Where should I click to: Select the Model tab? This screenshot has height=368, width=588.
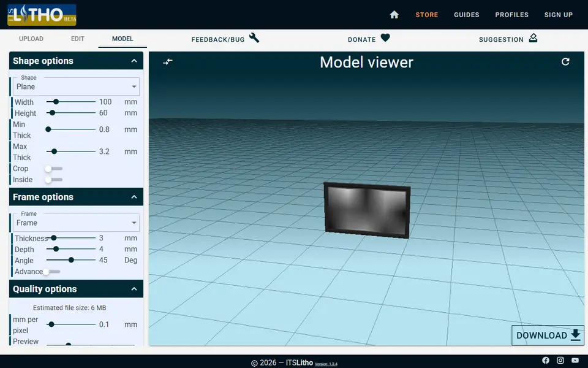[123, 39]
